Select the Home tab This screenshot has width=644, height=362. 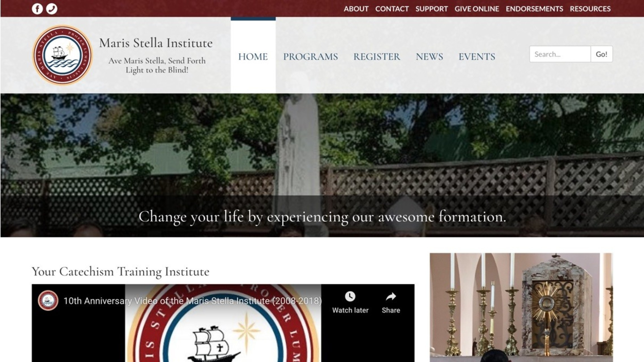click(253, 56)
